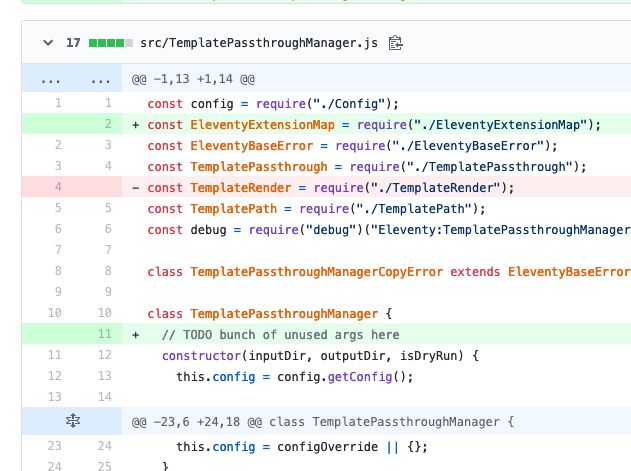Click the green diffstat bar blocks
Screen dimensions: 631x471
click(x=111, y=43)
